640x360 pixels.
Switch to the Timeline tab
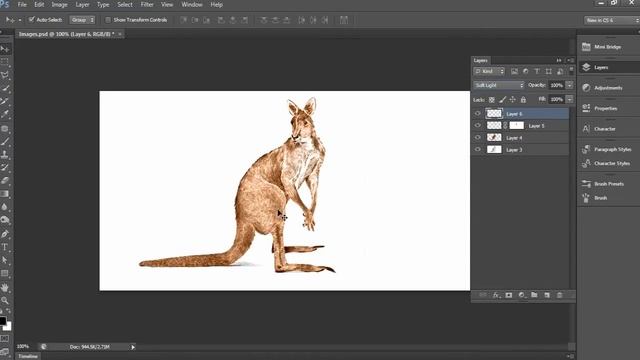pyautogui.click(x=28, y=356)
